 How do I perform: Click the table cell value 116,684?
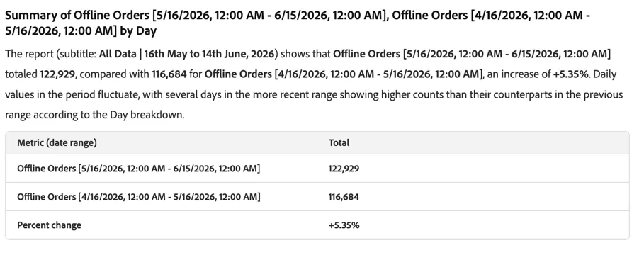[x=344, y=197]
